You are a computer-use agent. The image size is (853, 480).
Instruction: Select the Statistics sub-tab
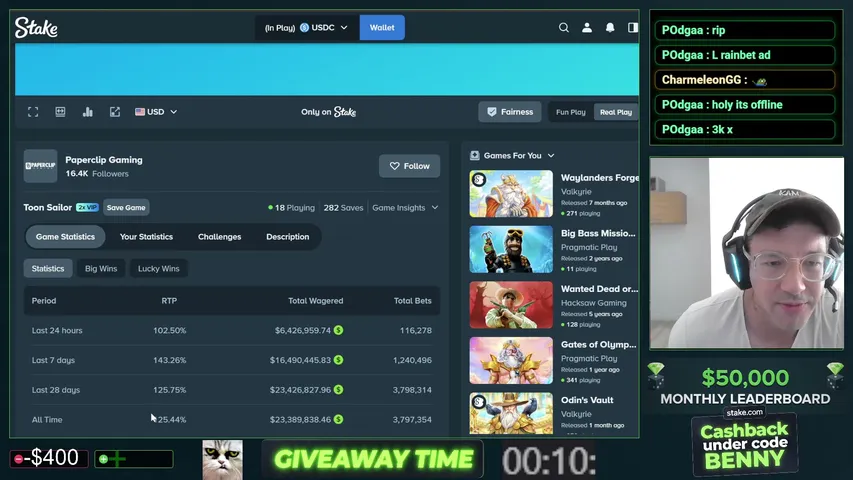pos(48,268)
